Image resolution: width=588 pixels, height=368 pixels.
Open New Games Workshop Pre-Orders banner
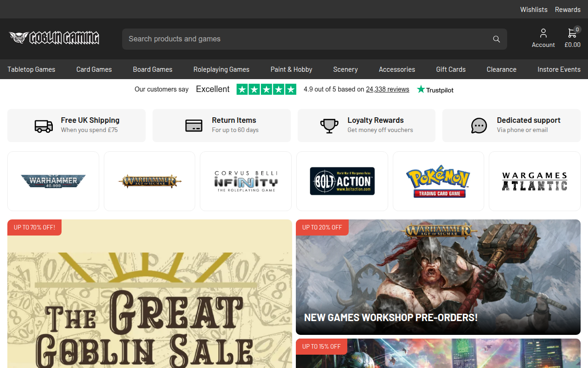(x=438, y=277)
